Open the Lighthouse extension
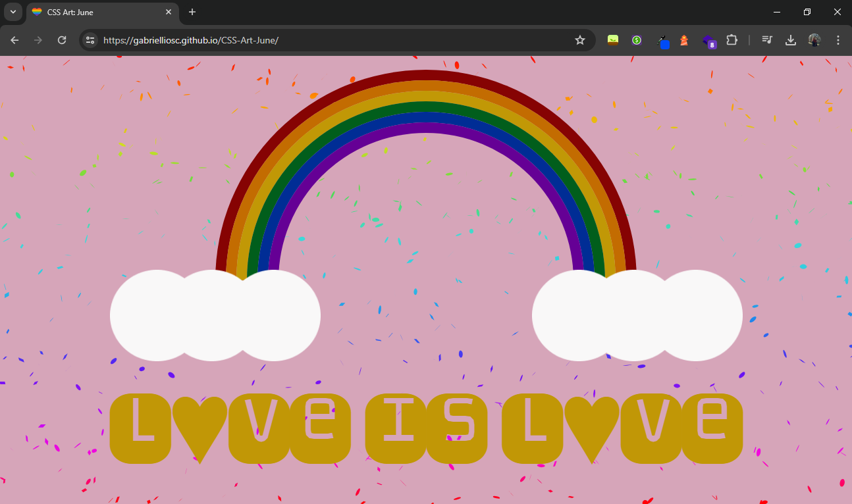Viewport: 852px width, 504px height. 684,40
